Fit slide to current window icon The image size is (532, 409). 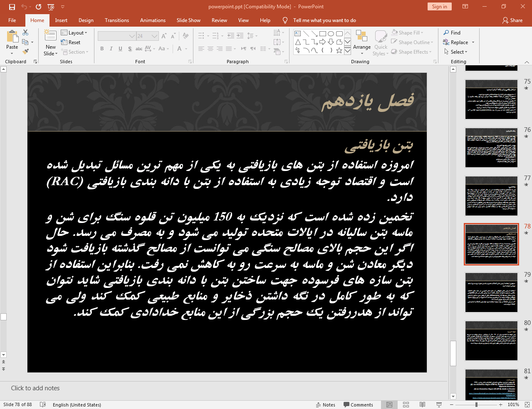(527, 404)
